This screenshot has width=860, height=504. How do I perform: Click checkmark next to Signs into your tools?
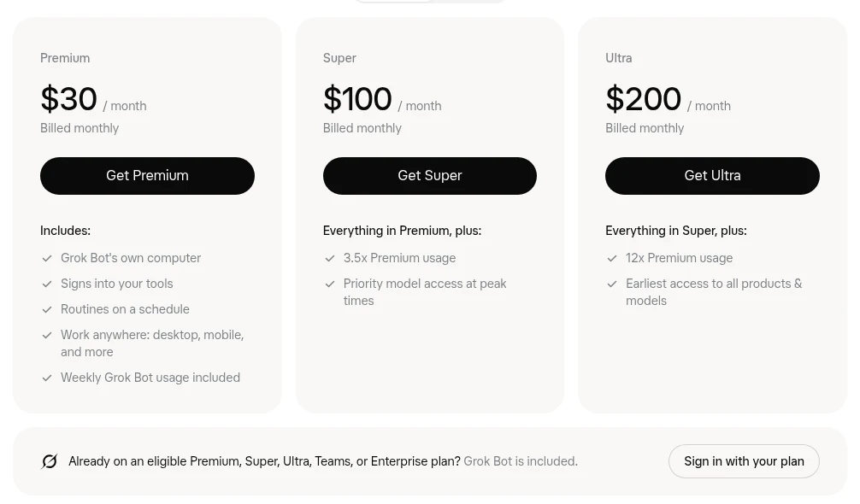[47, 284]
